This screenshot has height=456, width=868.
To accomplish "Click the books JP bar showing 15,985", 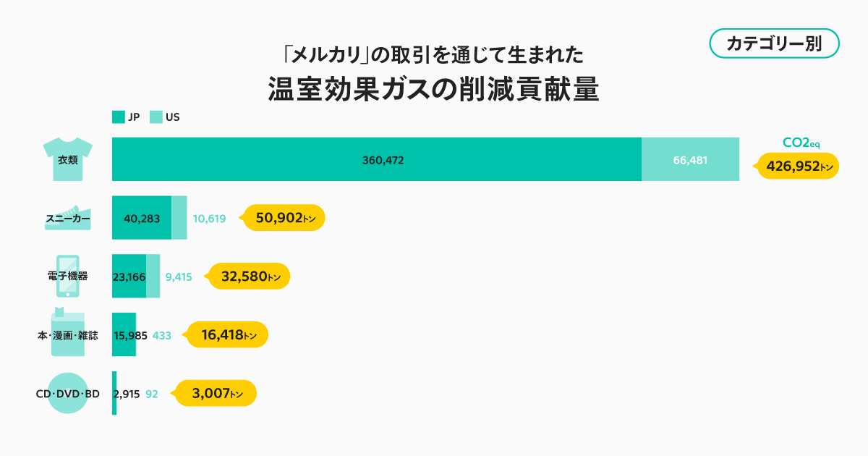I will click(x=124, y=334).
